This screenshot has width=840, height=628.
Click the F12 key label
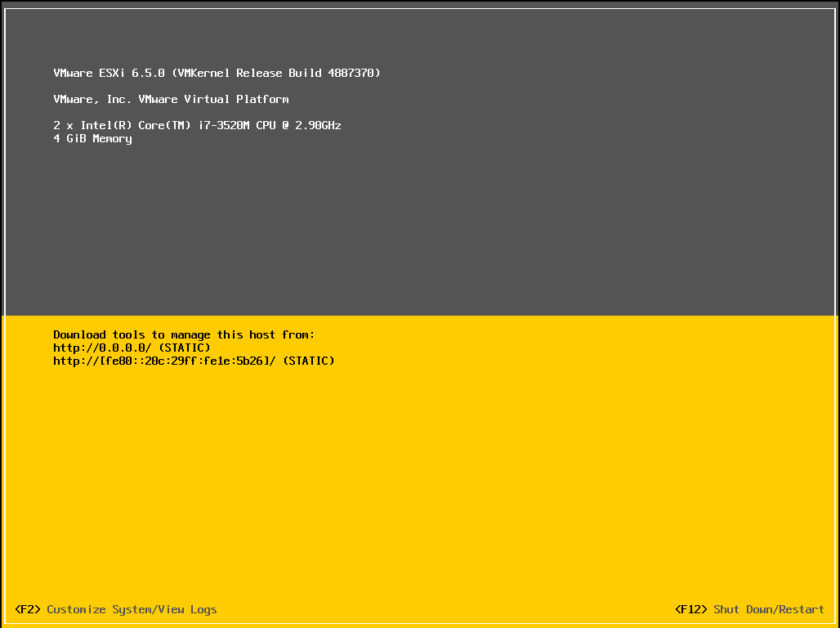(690, 609)
